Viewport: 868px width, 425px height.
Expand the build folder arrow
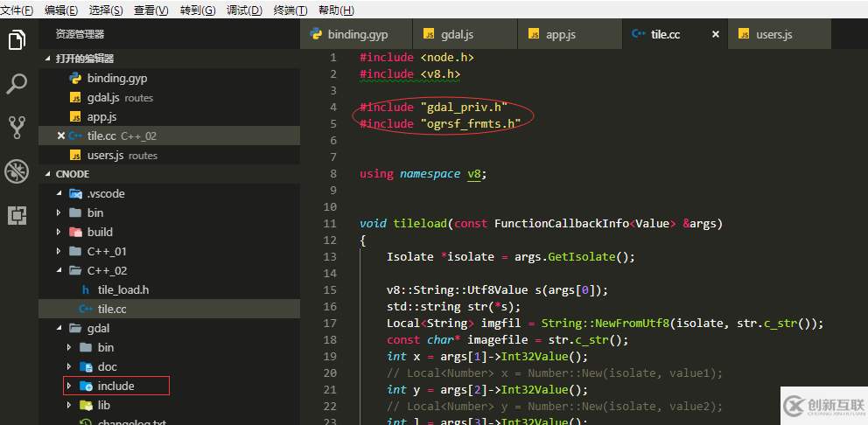coord(59,232)
